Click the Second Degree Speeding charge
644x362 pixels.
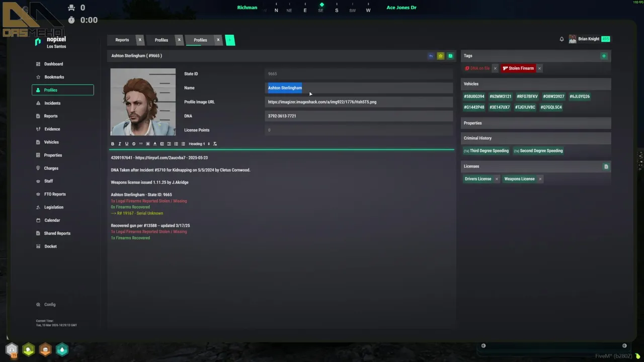pos(538,151)
